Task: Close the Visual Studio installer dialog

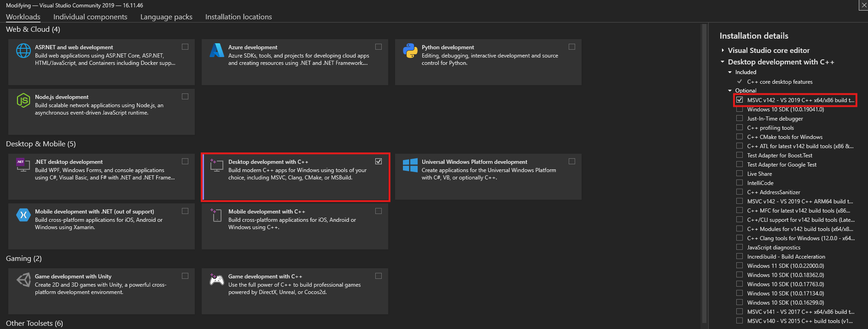Action: click(x=863, y=5)
